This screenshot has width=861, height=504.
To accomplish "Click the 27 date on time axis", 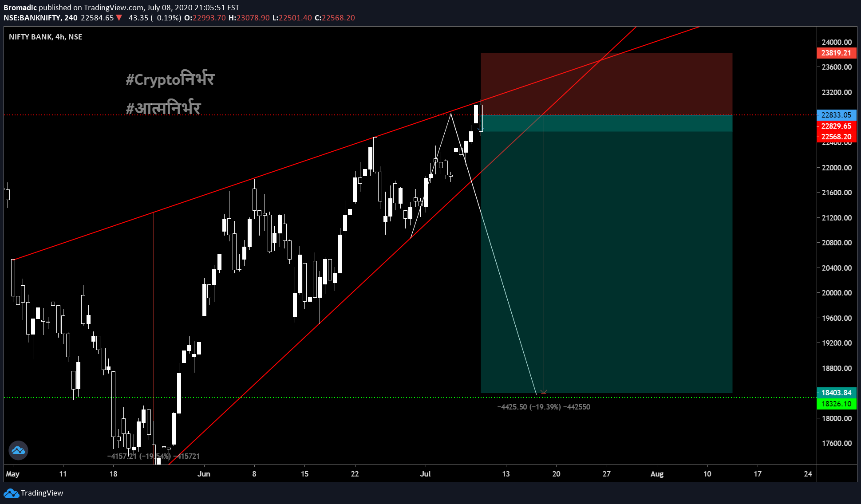I will [606, 474].
